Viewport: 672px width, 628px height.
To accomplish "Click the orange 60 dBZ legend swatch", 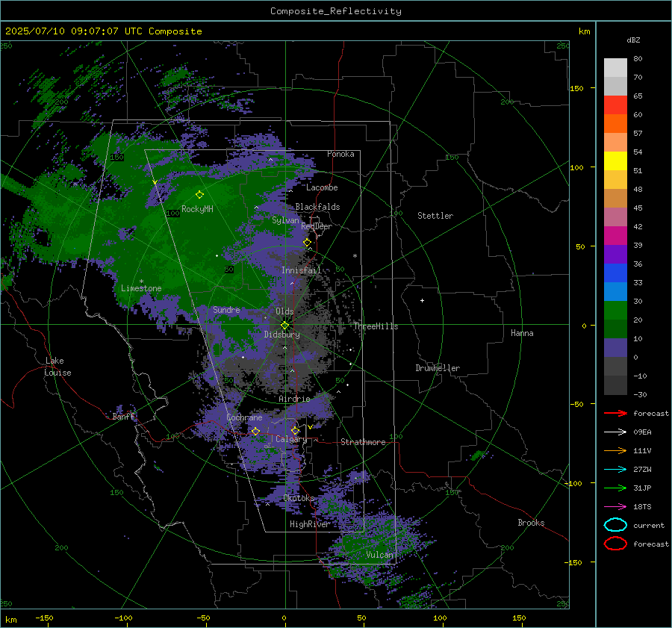I will click(615, 123).
